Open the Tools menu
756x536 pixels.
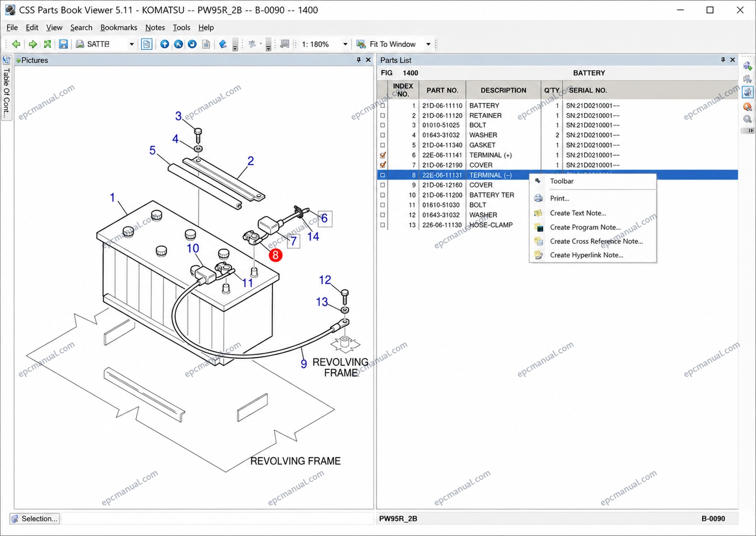pos(181,27)
